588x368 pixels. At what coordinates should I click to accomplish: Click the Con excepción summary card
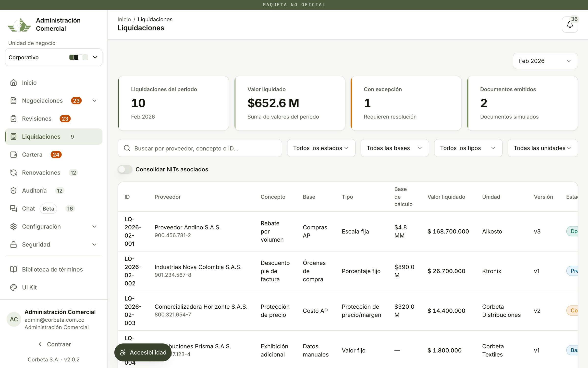point(406,103)
